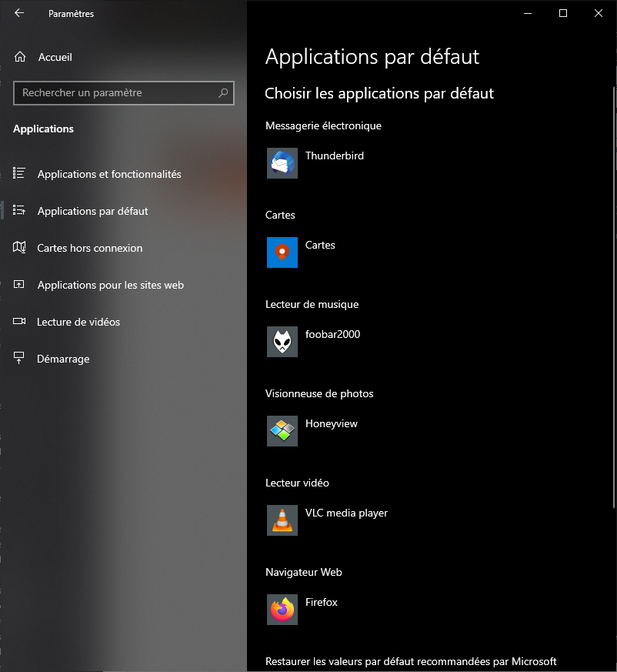Click the Démarrage startup icon
Viewport: 617px width, 672px height.
click(19, 358)
